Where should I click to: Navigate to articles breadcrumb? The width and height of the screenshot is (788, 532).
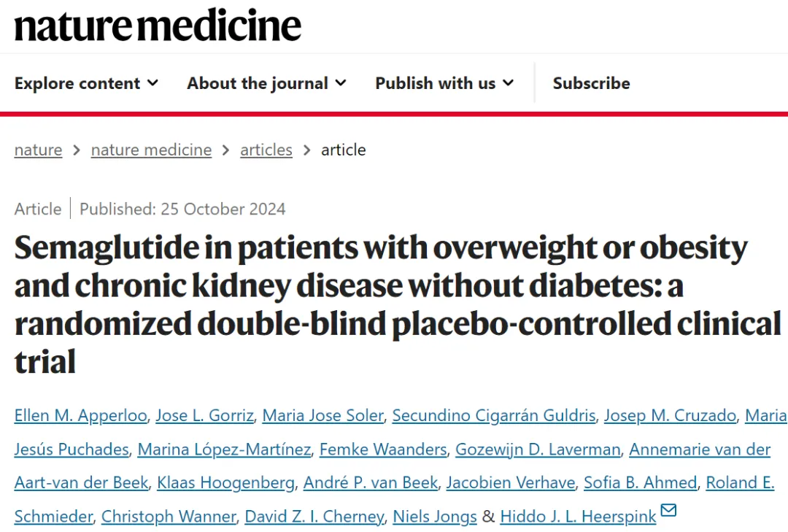(x=266, y=150)
